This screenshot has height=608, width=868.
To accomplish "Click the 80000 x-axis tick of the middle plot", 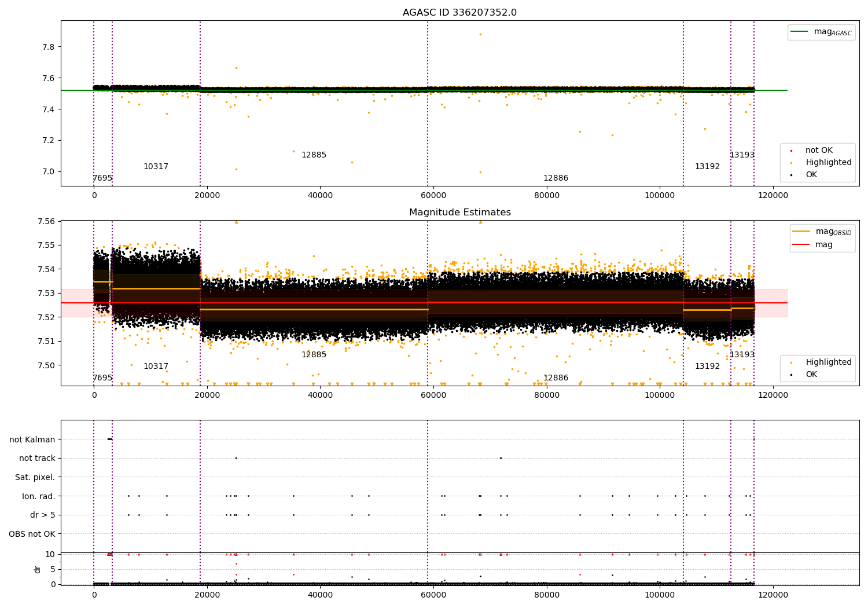I will tap(547, 395).
